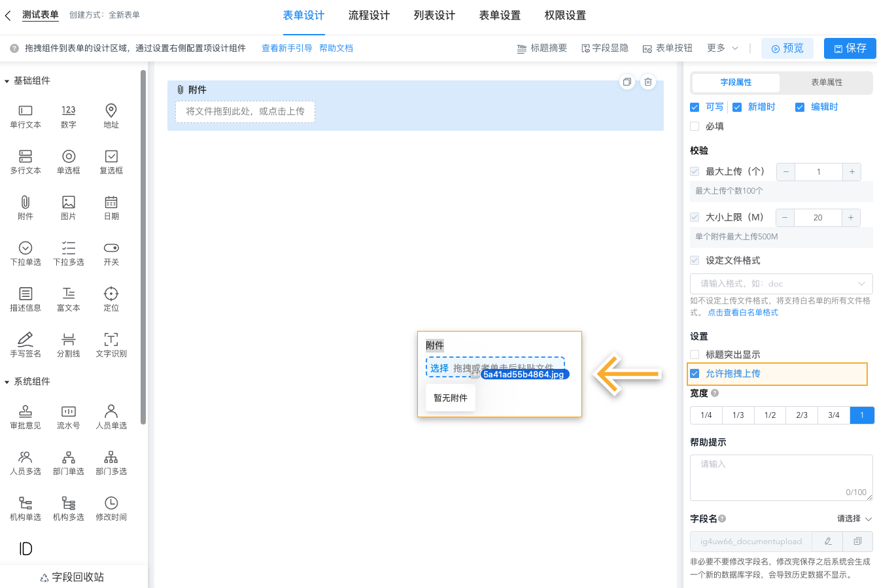The image size is (877, 588).
Task: Enable the 必填 (required) checkbox
Action: click(x=695, y=126)
